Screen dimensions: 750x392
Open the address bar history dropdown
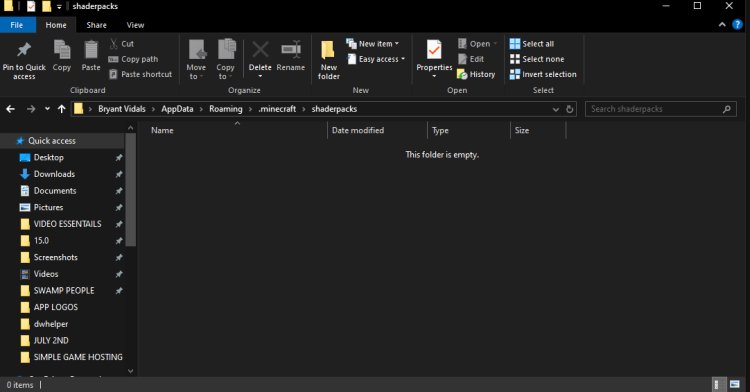click(555, 109)
